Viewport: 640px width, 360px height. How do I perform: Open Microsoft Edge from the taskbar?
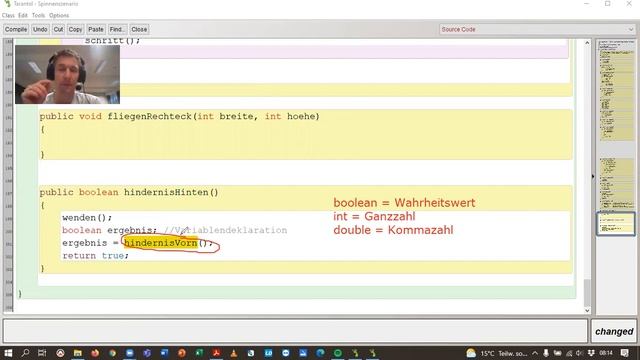point(320,353)
